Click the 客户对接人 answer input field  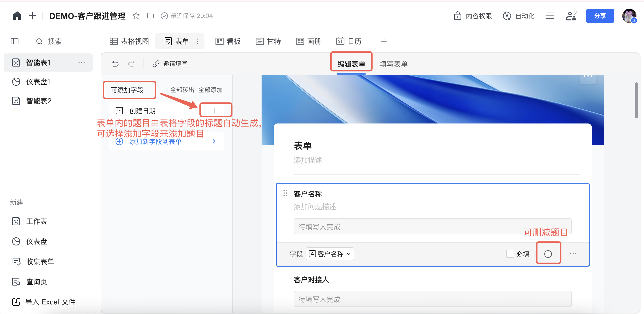[x=432, y=299]
